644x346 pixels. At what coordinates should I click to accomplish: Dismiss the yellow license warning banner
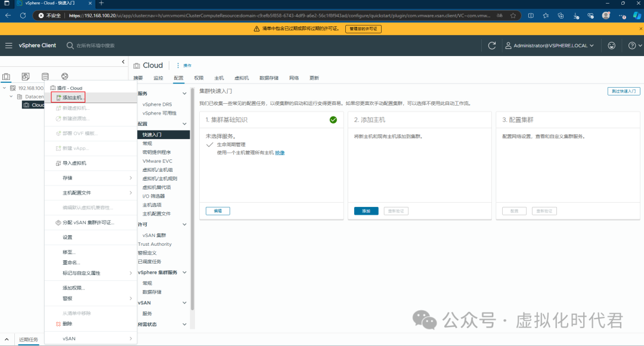[640, 29]
